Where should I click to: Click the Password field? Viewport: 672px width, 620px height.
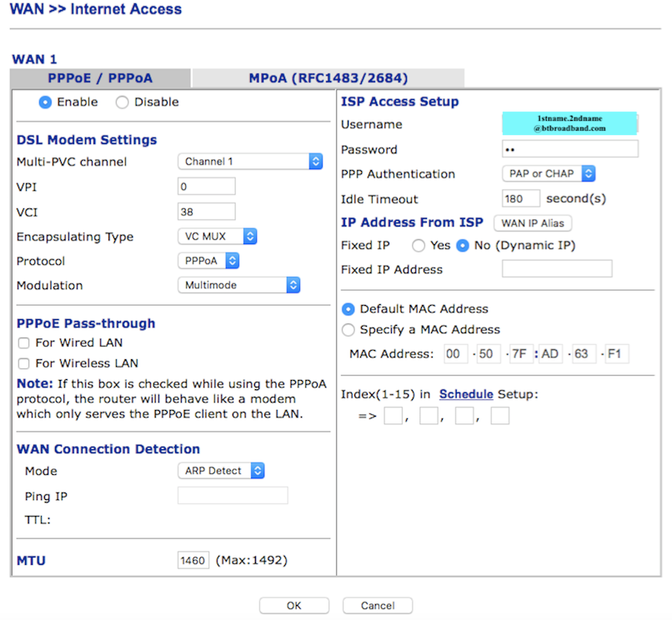(x=570, y=149)
